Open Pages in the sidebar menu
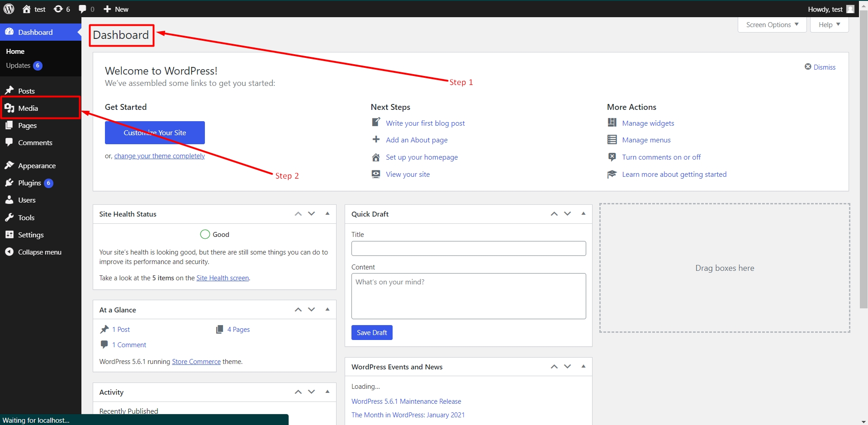 41,125
